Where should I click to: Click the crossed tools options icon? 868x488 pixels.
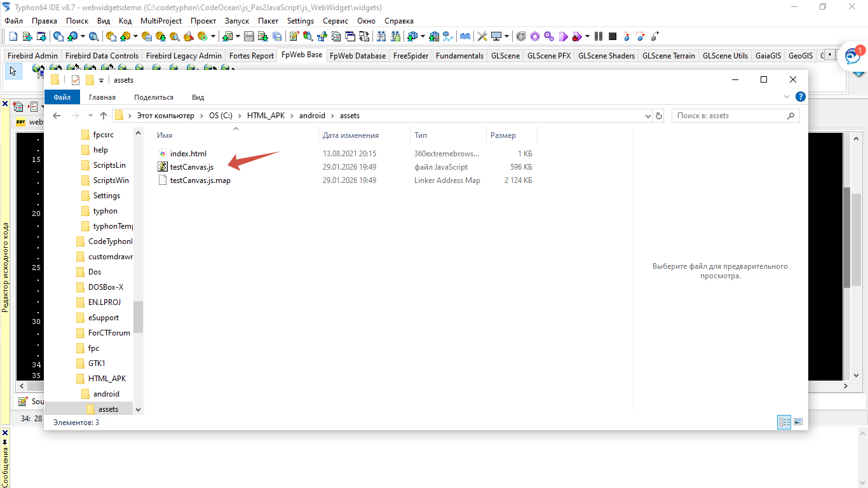click(482, 36)
